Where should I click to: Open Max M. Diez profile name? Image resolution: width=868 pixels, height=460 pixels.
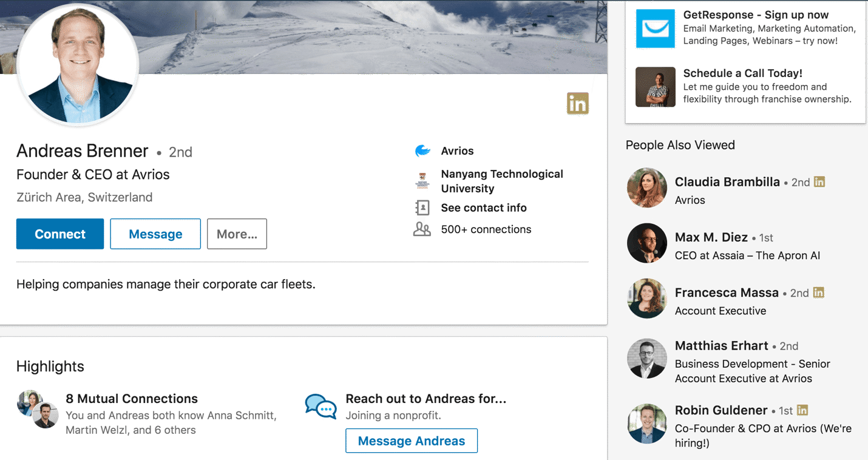[711, 237]
